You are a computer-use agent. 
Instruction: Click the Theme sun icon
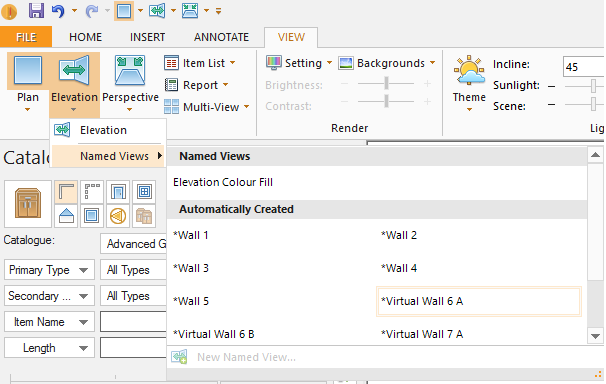click(469, 71)
